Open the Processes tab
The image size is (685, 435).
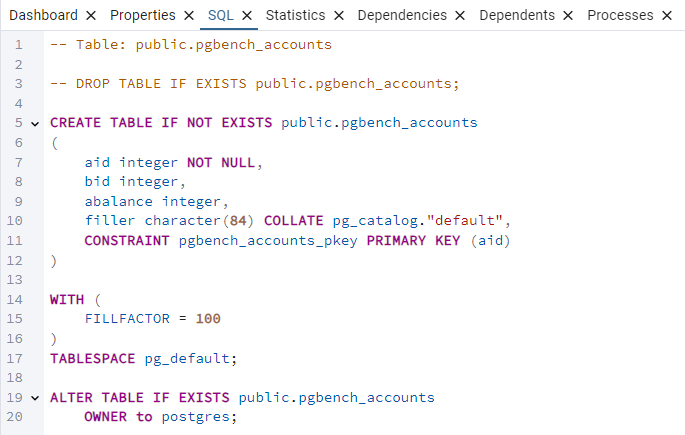pyautogui.click(x=620, y=16)
